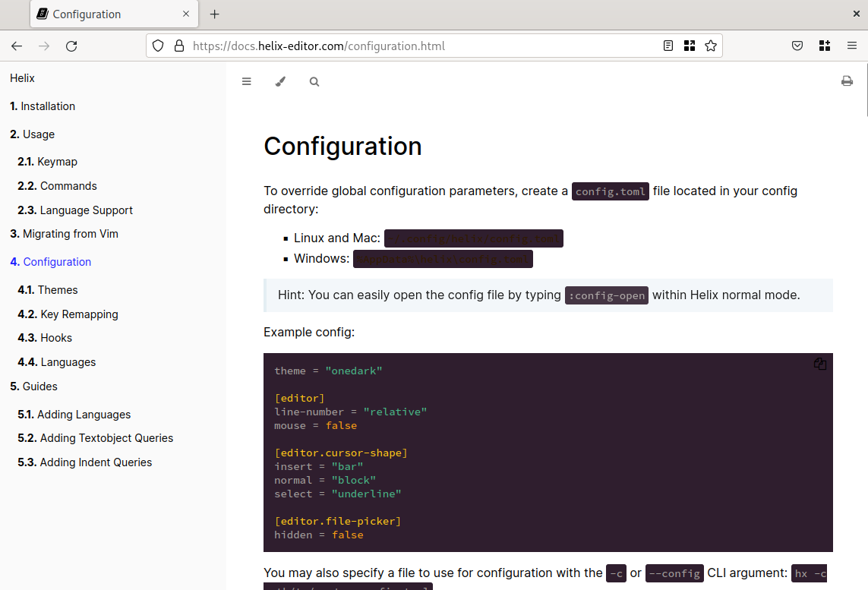
Task: Open 4.3. Hooks section
Action: [45, 338]
